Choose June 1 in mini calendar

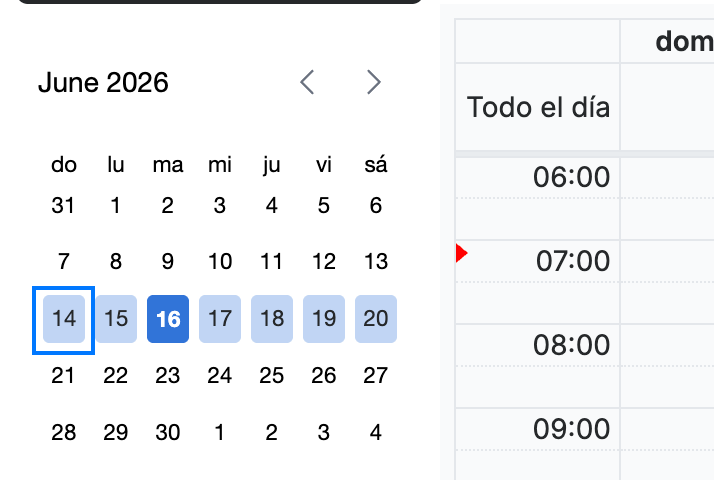tap(116, 205)
